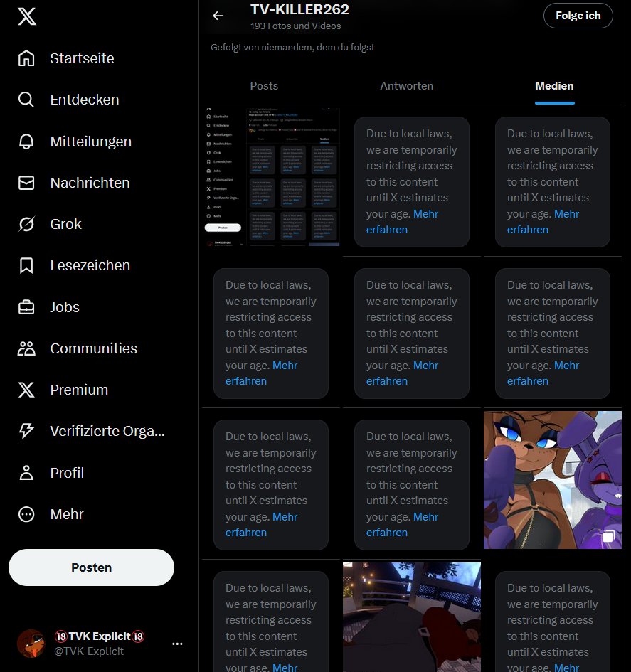
Task: Click Mehr erfahren in third-row middle card
Action: tap(402, 525)
